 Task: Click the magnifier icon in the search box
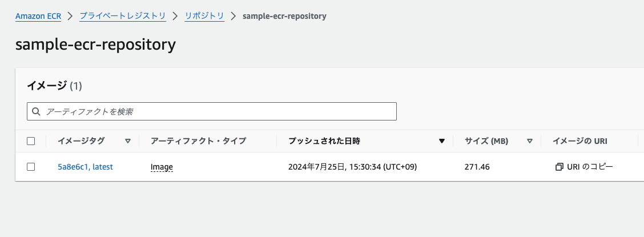(37, 111)
